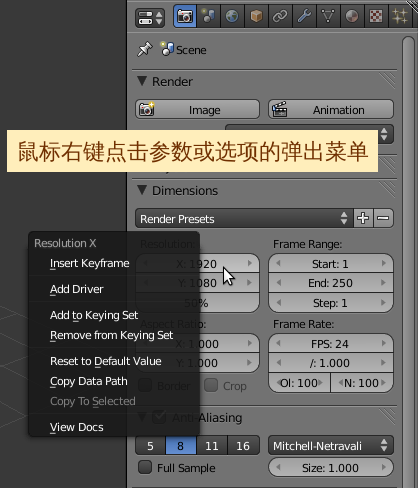Click the Animation render button
This screenshot has width=418, height=488.
coord(331,109)
